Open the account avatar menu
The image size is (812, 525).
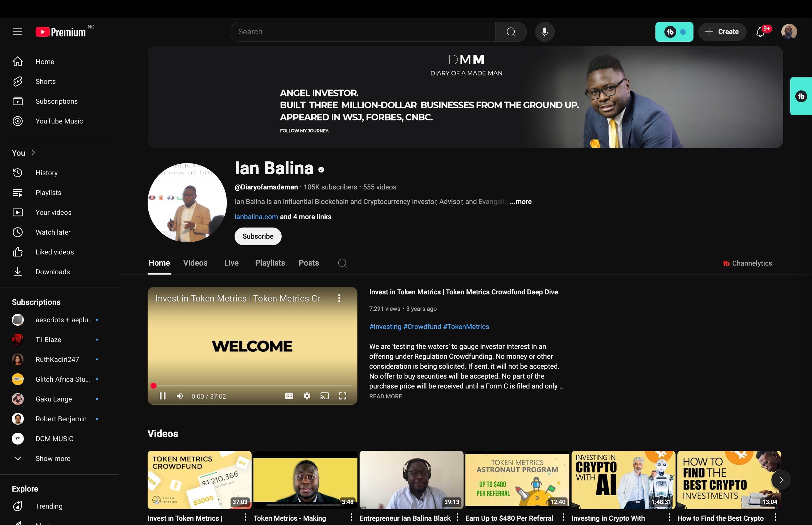(x=789, y=32)
